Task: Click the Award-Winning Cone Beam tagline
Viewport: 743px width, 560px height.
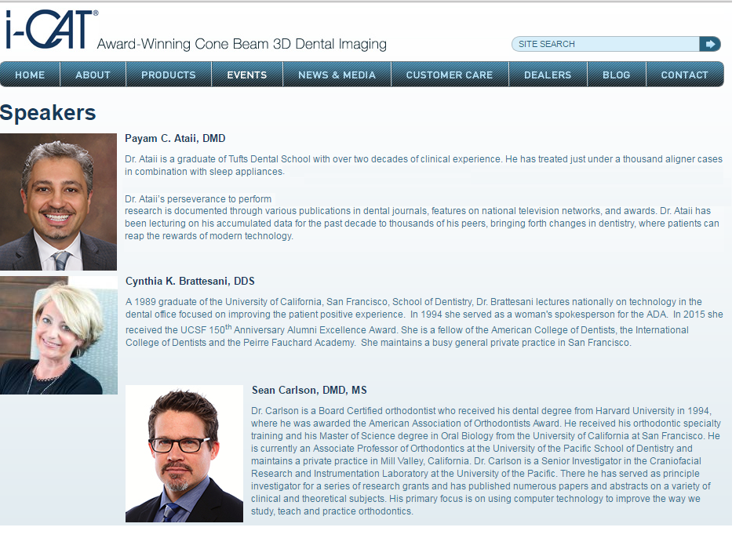Action: 242,45
